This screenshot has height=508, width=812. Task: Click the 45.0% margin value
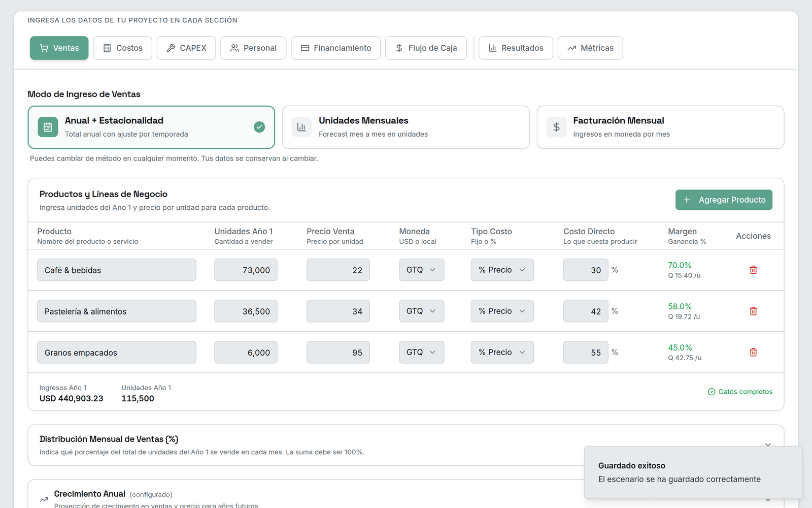point(680,347)
